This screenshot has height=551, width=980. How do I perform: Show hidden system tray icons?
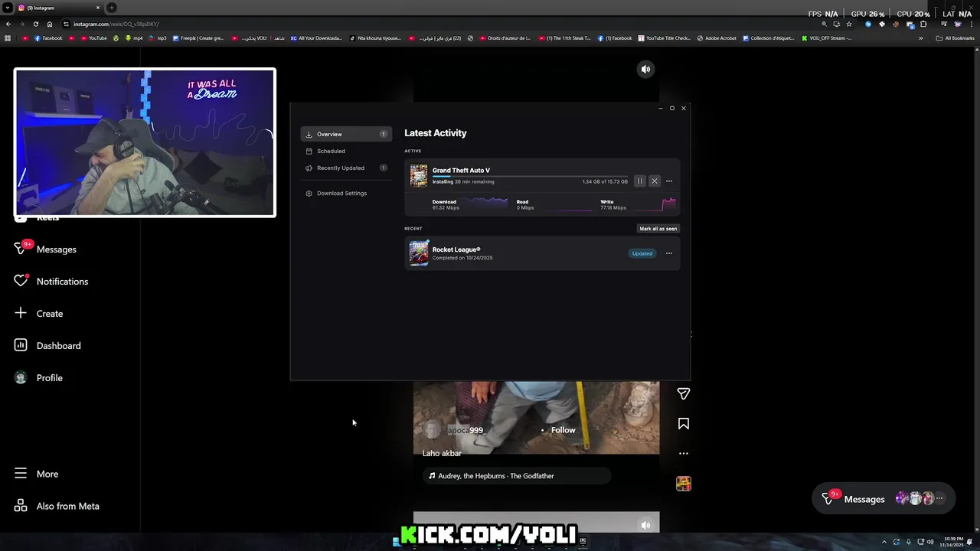(x=884, y=542)
